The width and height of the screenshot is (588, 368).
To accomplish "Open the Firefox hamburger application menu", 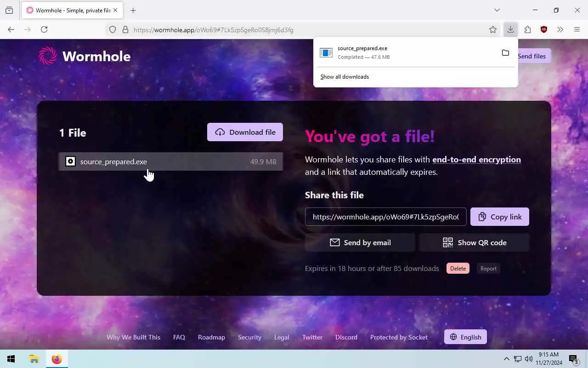I will click(577, 29).
